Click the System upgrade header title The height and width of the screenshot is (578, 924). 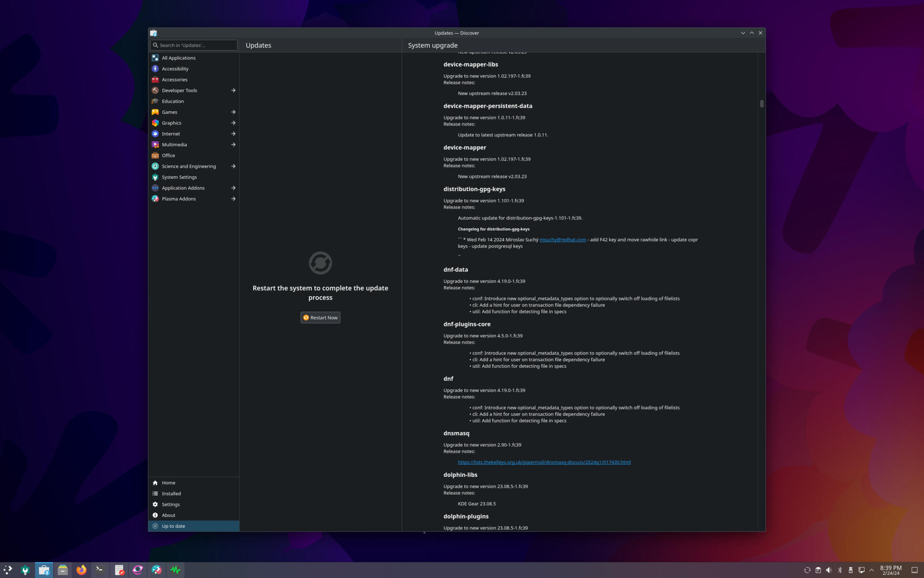tap(433, 45)
